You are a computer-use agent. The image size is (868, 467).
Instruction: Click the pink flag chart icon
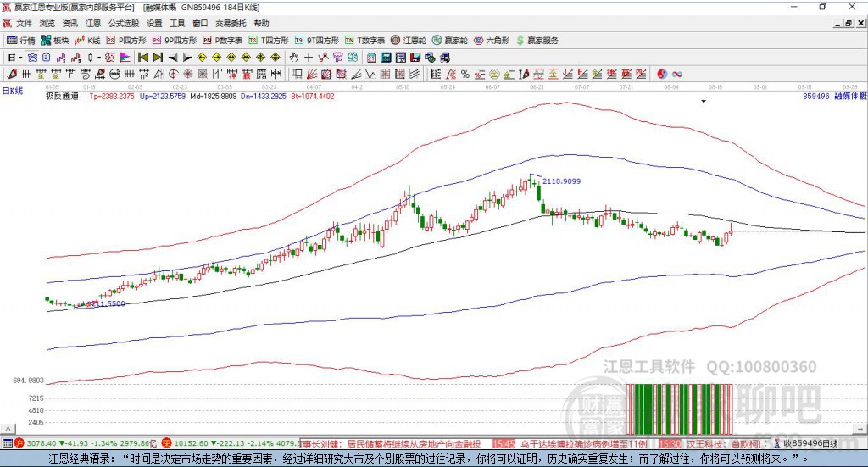125,57
